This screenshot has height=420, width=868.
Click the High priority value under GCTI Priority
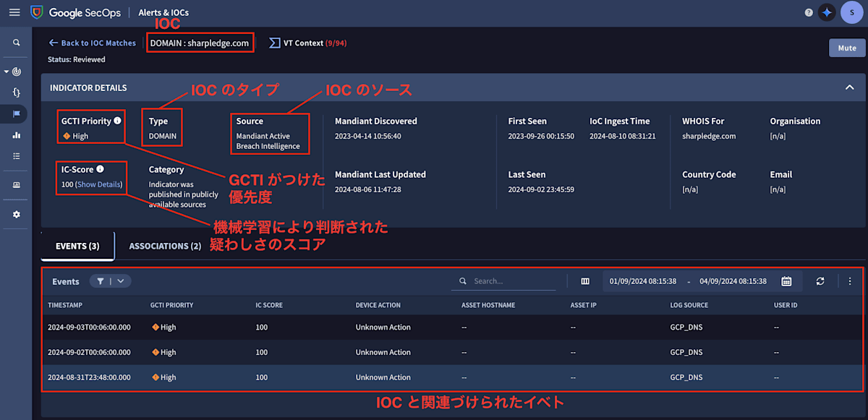tap(75, 136)
